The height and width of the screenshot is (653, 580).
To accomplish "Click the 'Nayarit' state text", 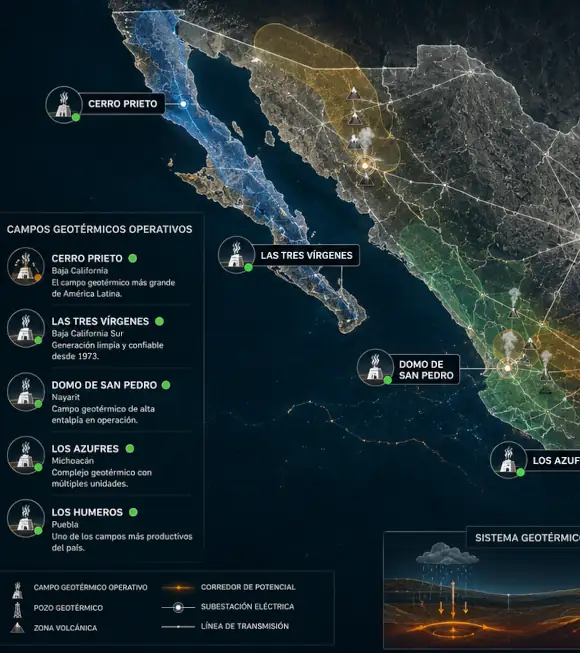I will (66, 397).
